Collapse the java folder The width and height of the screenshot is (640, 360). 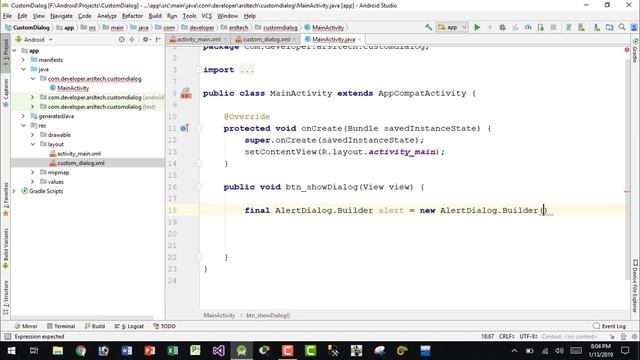pyautogui.click(x=23, y=69)
